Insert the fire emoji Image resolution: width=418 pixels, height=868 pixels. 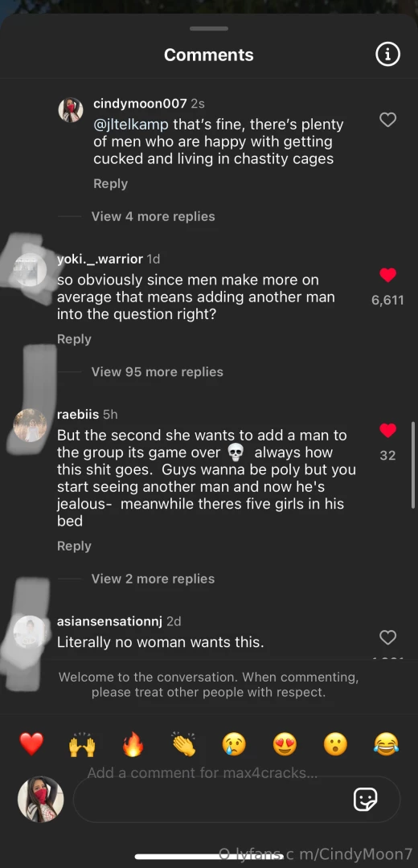point(133,744)
